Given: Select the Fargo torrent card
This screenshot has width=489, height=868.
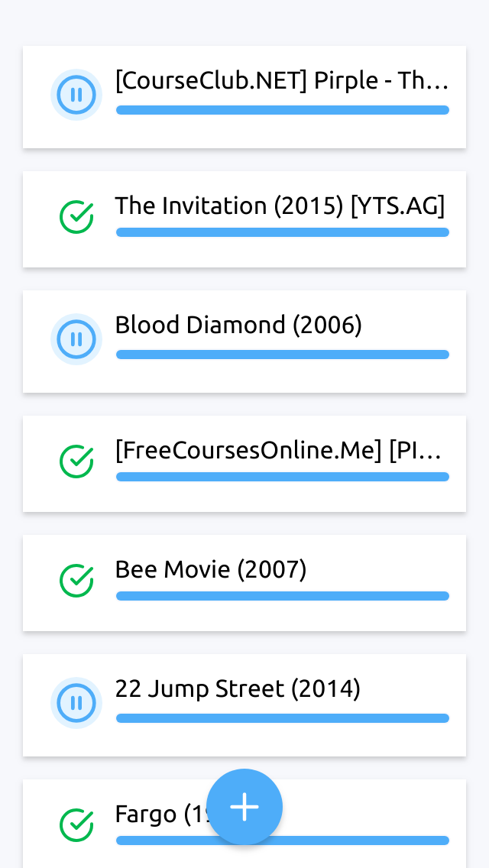Looking at the screenshot, I should 244,824.
